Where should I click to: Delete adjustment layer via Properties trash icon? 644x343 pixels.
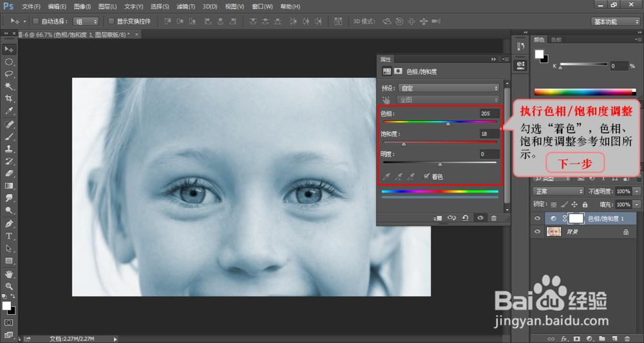coord(494,218)
